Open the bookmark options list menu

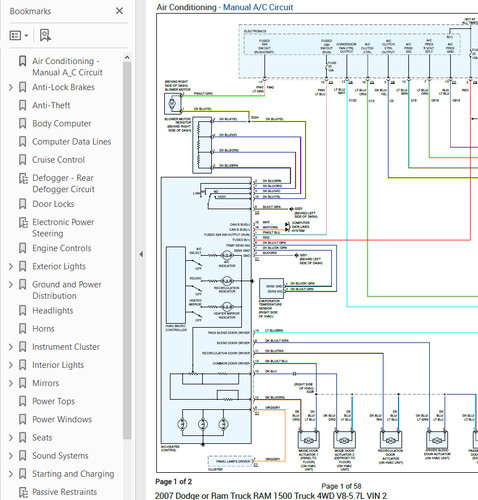tap(19, 35)
